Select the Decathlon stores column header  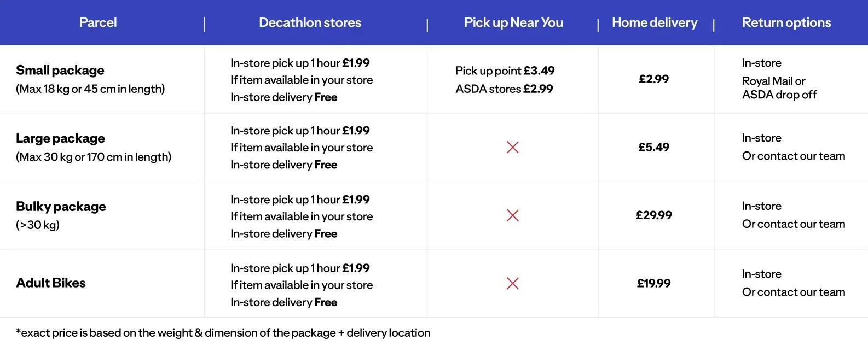pos(310,22)
